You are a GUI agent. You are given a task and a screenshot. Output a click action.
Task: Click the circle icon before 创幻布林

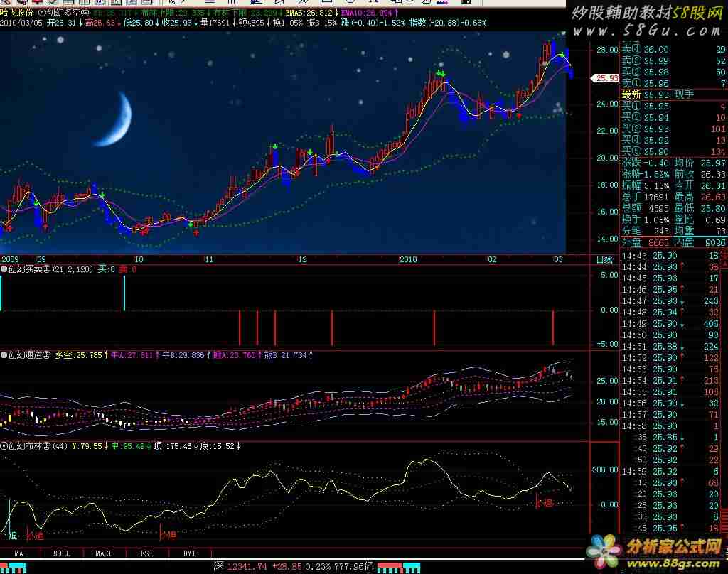pos(4,446)
